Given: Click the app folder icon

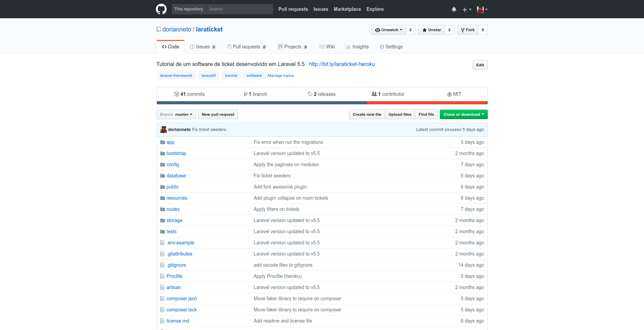Looking at the screenshot, I should point(163,142).
